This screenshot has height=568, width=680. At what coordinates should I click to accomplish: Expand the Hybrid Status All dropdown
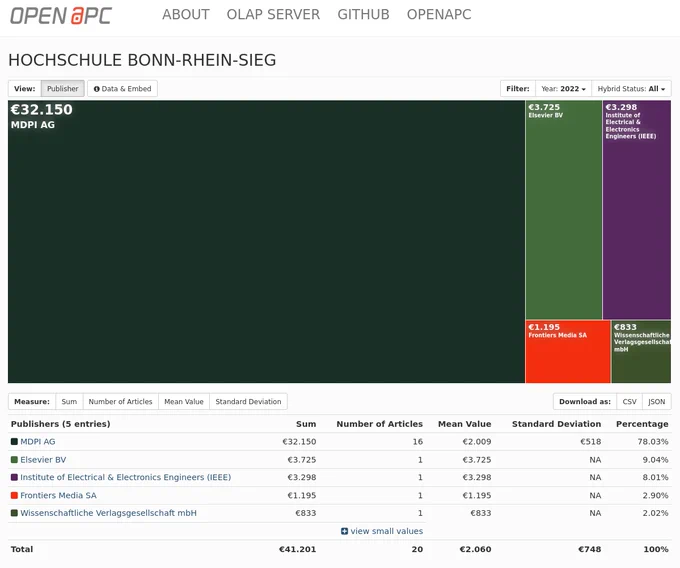coord(631,88)
